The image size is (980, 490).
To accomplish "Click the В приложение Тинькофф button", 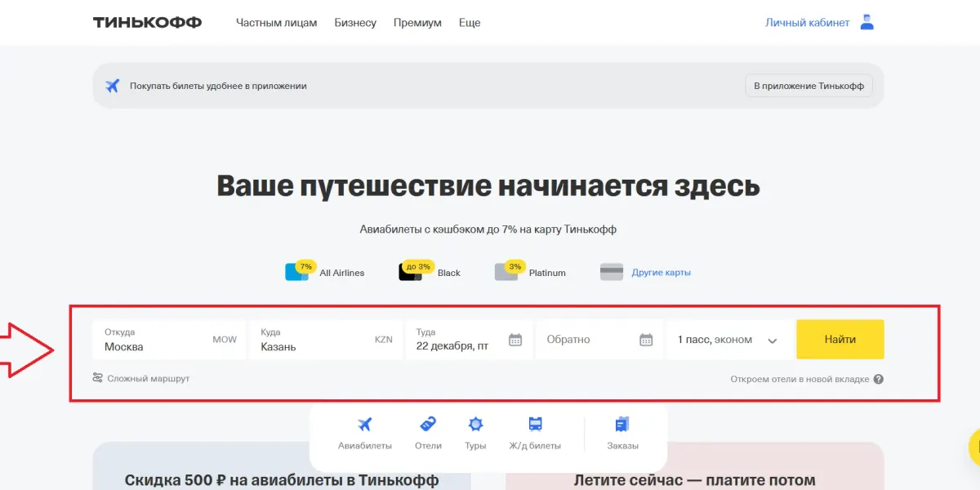I will (x=808, y=86).
